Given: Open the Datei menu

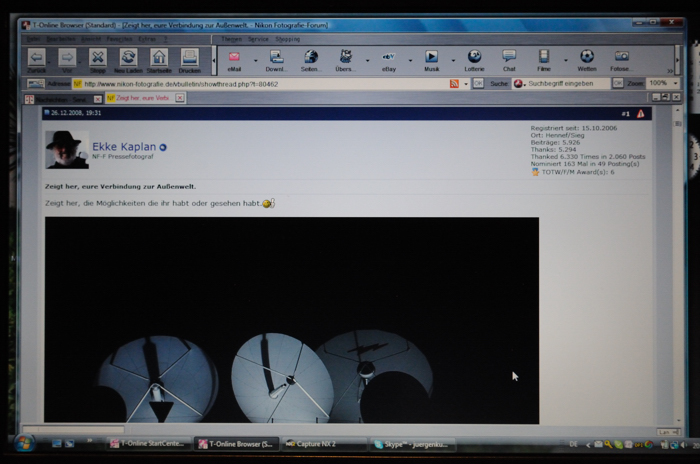Looking at the screenshot, I should [x=33, y=39].
